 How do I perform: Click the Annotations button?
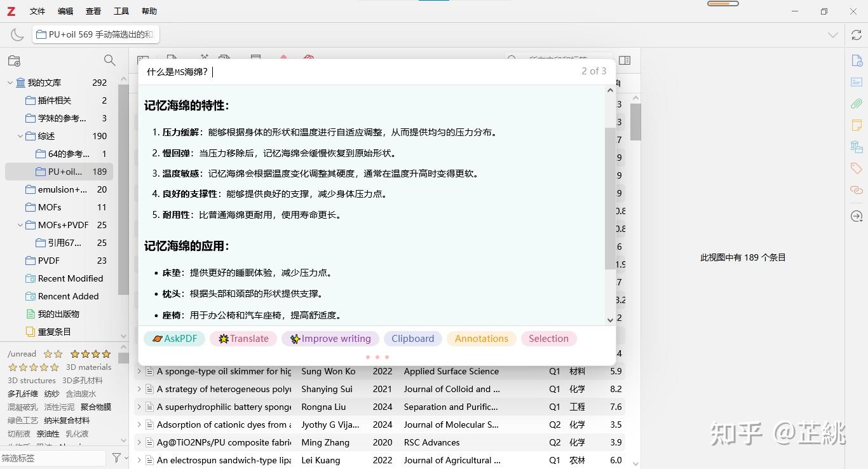[481, 339]
